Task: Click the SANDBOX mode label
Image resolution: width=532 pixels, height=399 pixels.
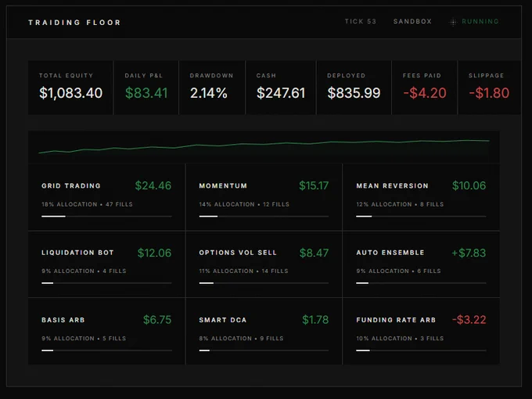Action: coord(412,21)
